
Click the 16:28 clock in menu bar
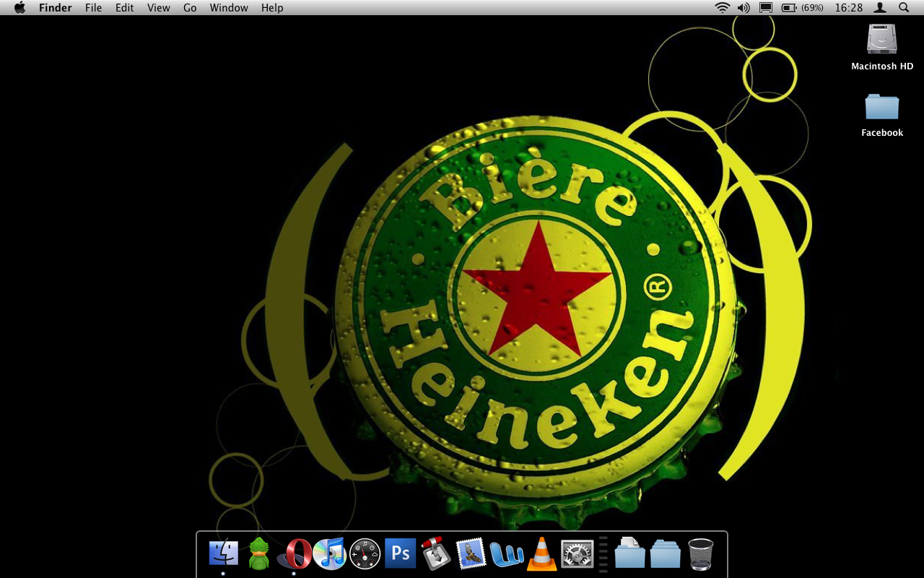point(849,7)
